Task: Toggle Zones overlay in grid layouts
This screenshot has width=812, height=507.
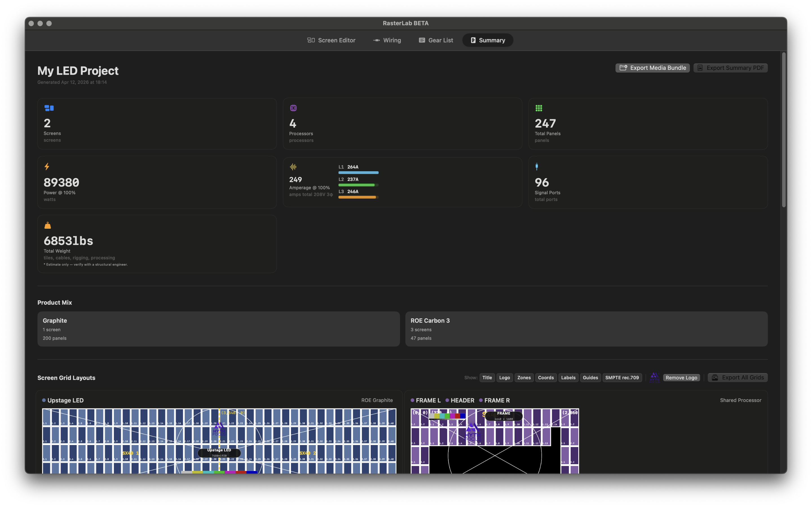Action: (x=524, y=377)
